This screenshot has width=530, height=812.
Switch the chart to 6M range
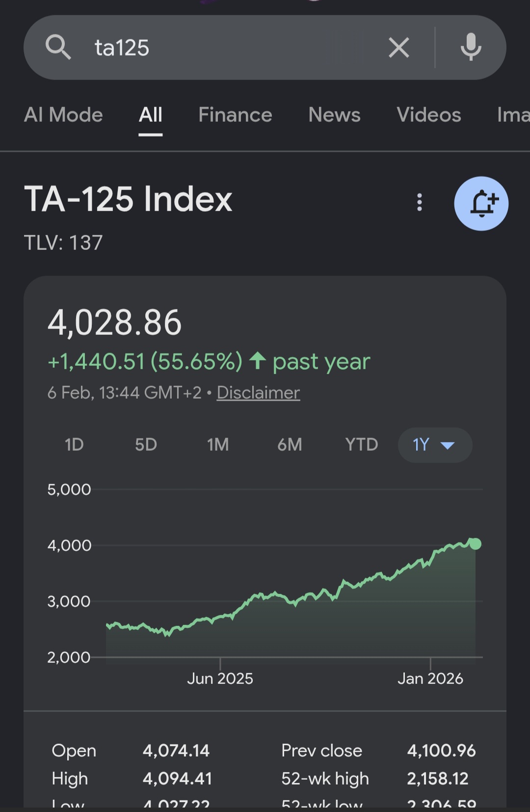(290, 445)
